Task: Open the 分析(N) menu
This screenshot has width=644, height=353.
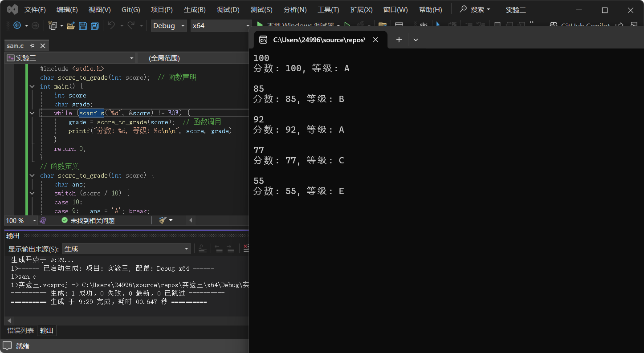Action: (295, 9)
